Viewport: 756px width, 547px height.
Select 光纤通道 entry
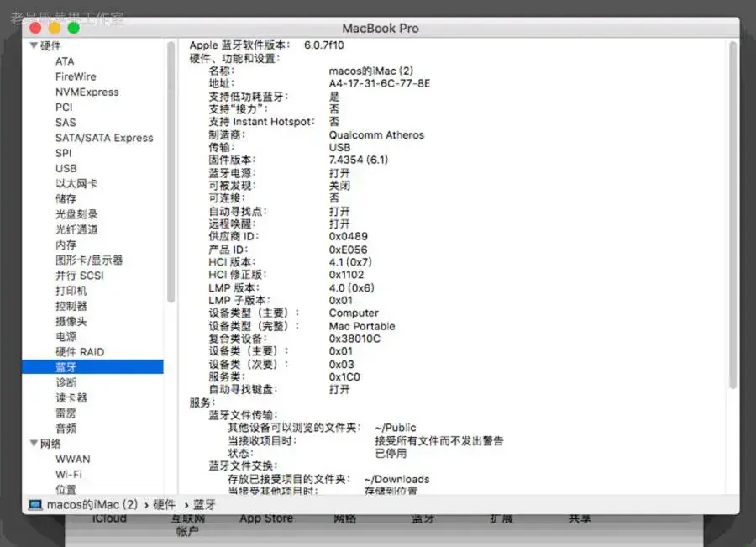pyautogui.click(x=76, y=229)
